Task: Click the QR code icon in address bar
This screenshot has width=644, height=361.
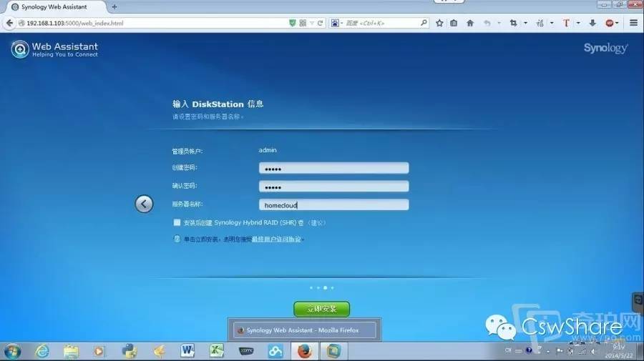Action: [x=303, y=23]
